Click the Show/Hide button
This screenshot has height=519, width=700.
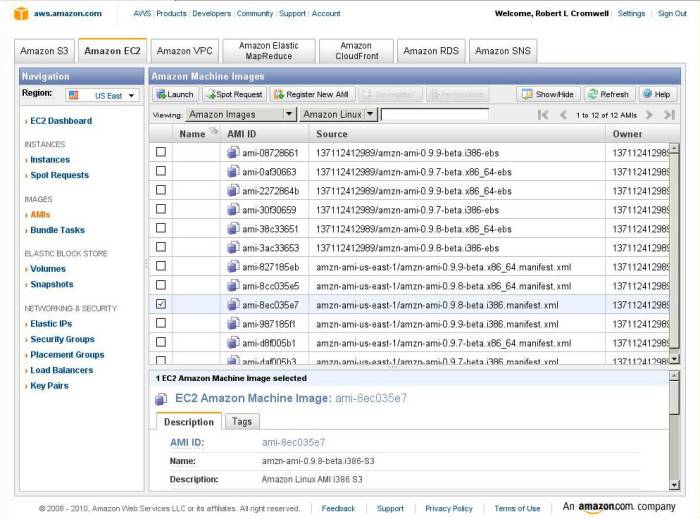pyautogui.click(x=548, y=95)
